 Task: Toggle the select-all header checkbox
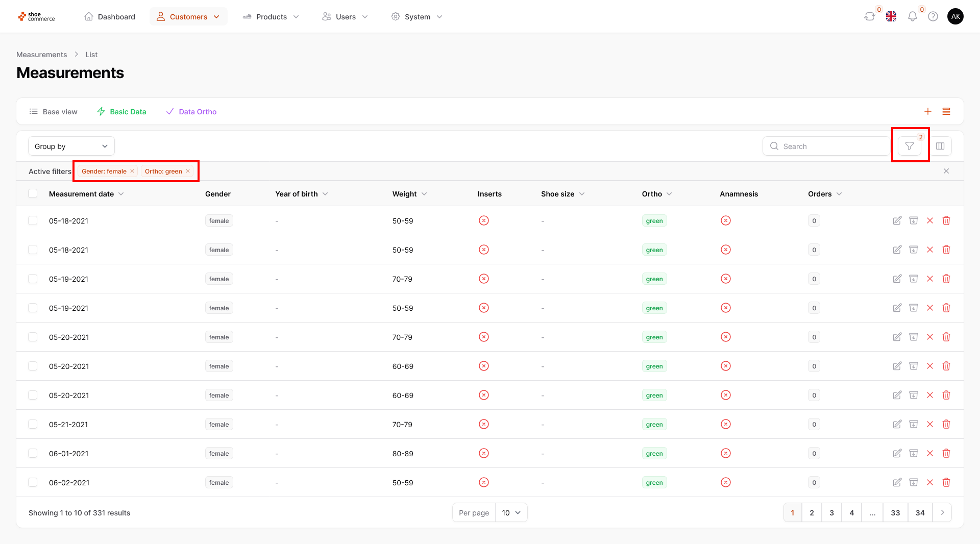point(33,194)
